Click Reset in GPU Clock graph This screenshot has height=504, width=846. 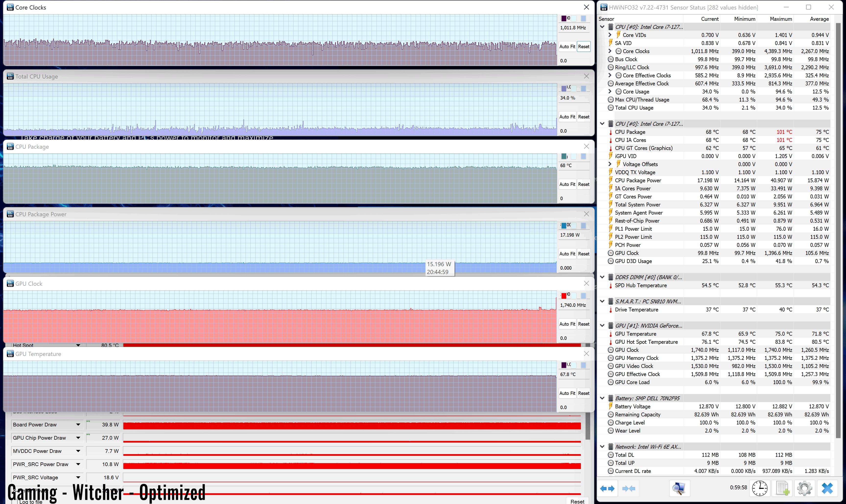584,324
